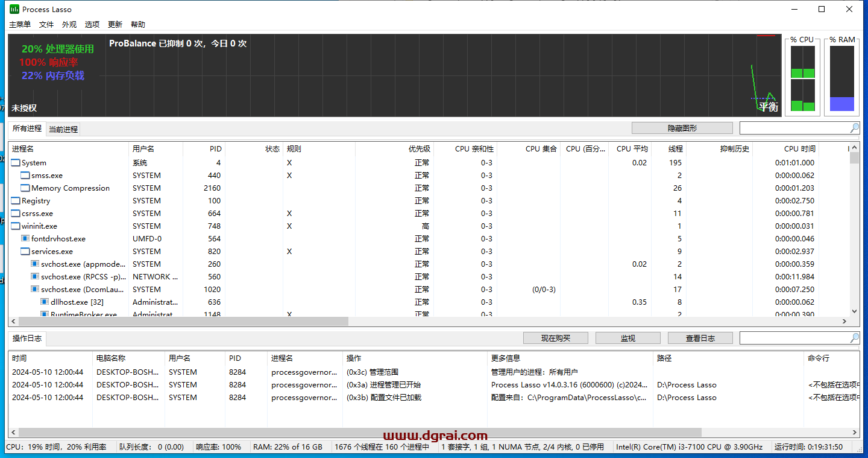Select the smss.exe process row
The image size is (868, 458).
point(429,176)
